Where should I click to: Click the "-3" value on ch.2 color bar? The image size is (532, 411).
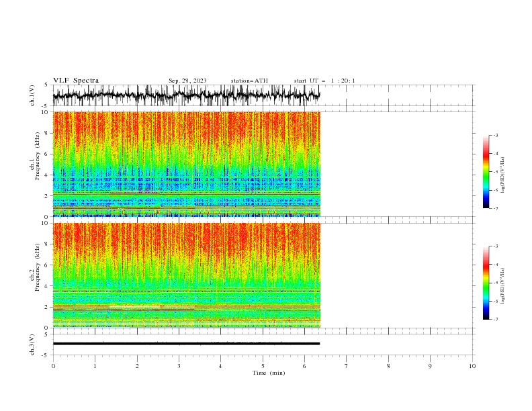(x=495, y=246)
